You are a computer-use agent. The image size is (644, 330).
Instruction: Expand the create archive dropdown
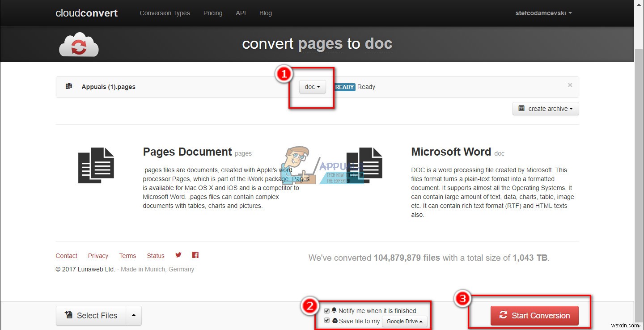[x=546, y=109]
